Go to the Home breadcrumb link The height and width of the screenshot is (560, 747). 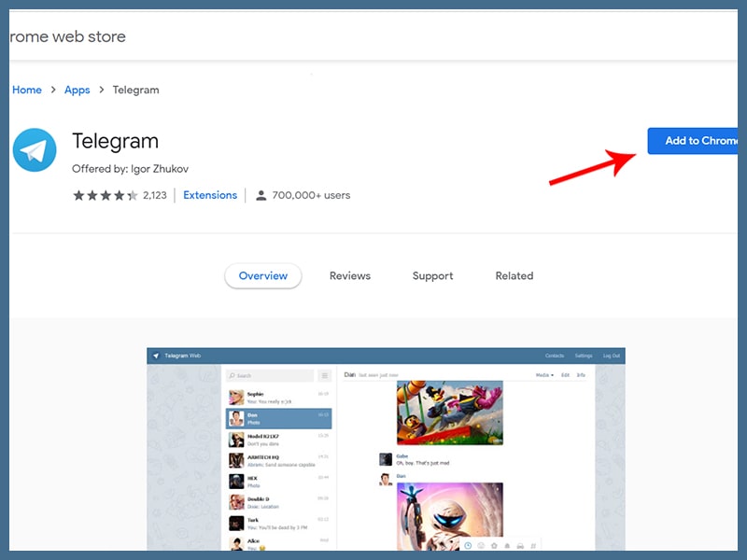click(x=27, y=90)
